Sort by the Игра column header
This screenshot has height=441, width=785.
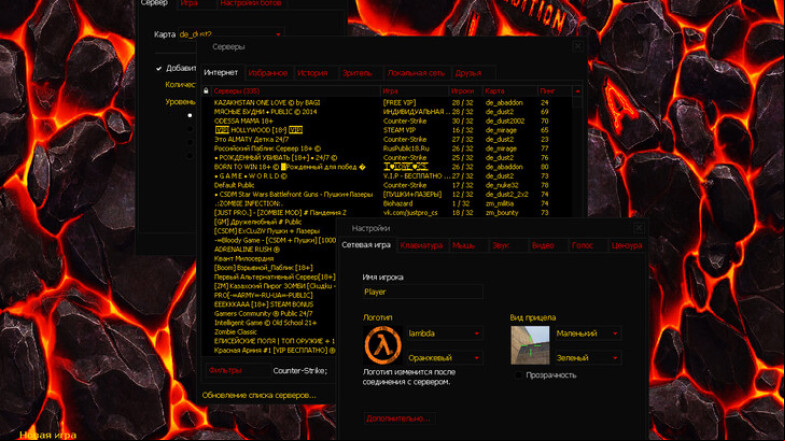point(414,91)
